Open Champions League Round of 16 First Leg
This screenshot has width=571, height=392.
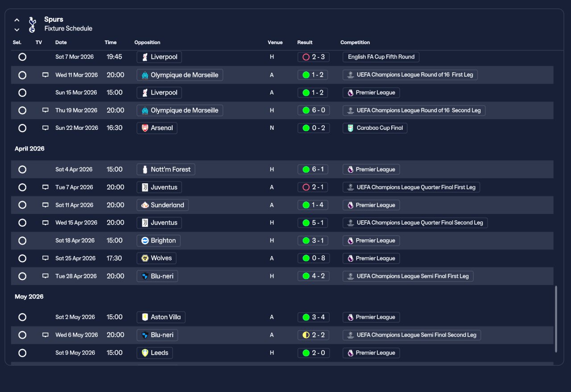[410, 75]
